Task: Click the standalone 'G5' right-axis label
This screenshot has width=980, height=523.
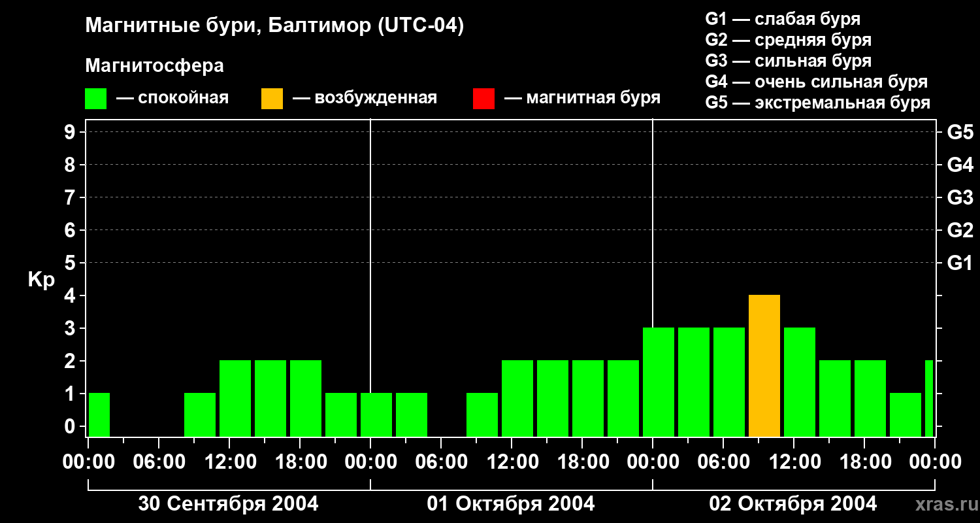Action: (x=960, y=132)
